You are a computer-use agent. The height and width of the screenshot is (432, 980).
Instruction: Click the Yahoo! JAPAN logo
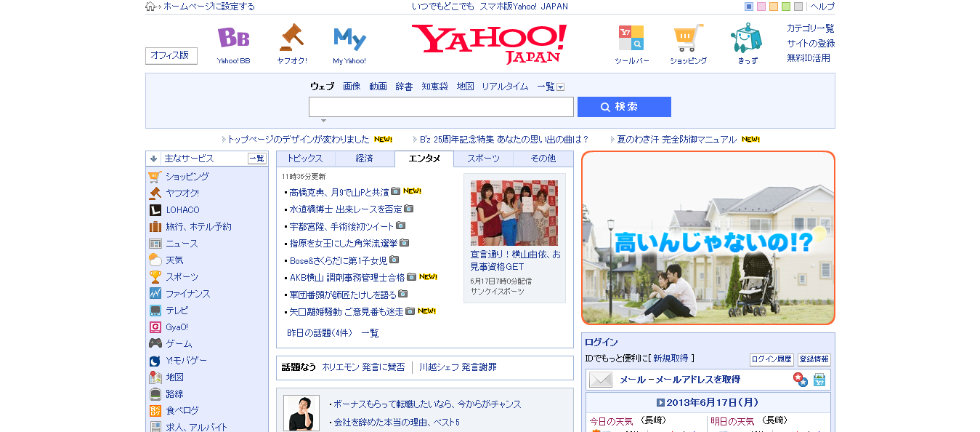(489, 44)
